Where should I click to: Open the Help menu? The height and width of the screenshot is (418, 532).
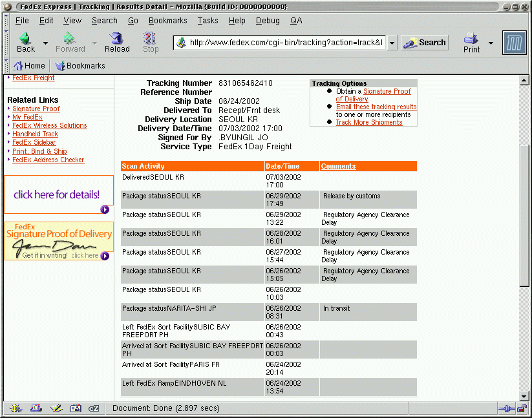click(x=237, y=21)
